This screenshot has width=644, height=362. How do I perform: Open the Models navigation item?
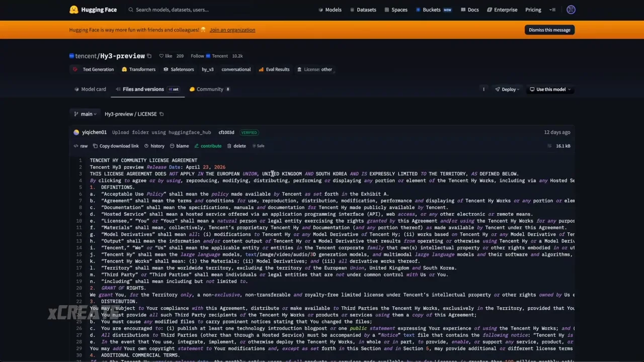click(330, 10)
